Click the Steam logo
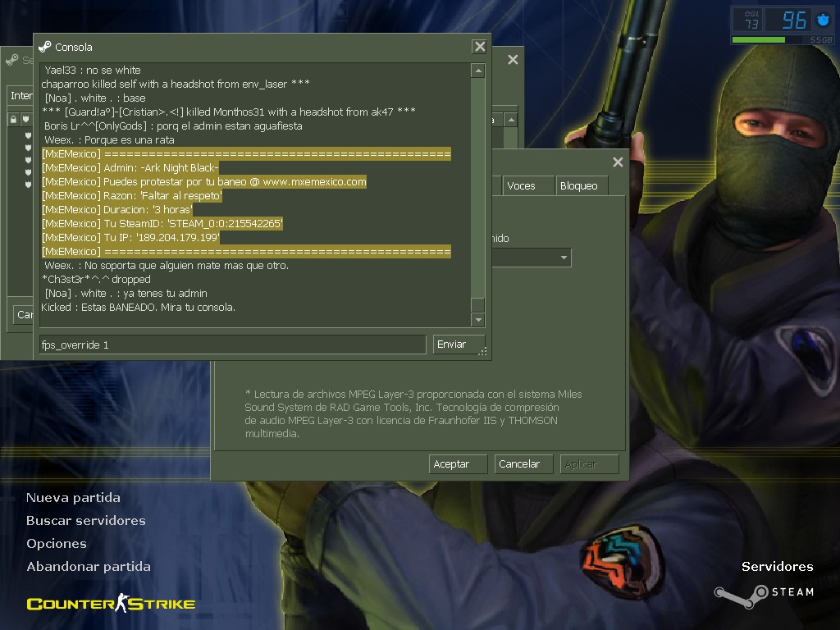 [x=764, y=596]
